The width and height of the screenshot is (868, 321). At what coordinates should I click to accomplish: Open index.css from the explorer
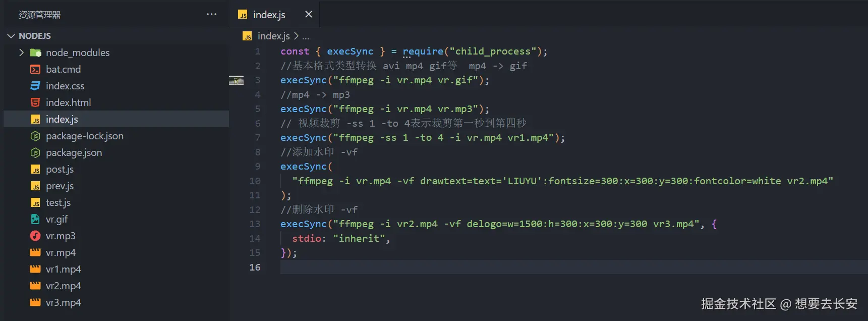click(x=65, y=86)
